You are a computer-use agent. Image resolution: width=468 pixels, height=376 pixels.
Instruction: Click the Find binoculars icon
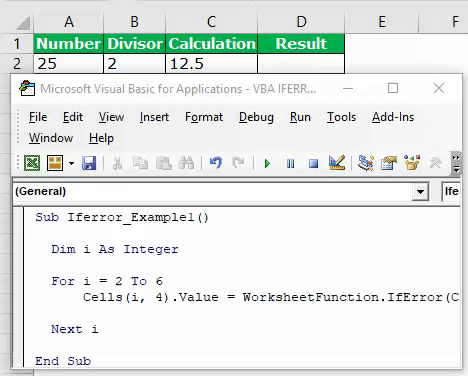click(186, 163)
